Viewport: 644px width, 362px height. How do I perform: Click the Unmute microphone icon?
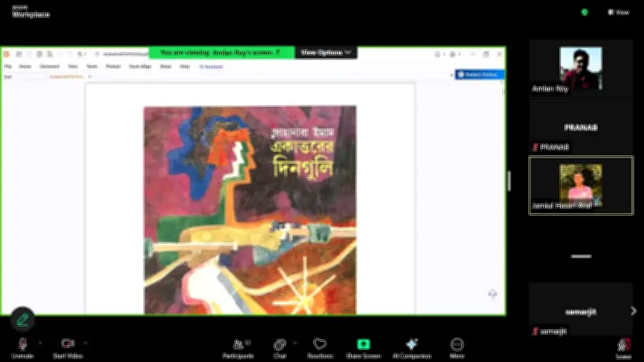(x=22, y=344)
